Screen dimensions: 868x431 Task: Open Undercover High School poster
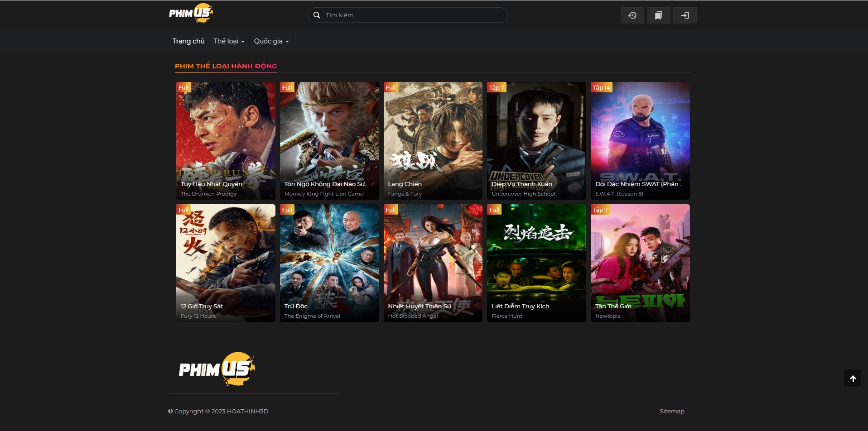(536, 140)
